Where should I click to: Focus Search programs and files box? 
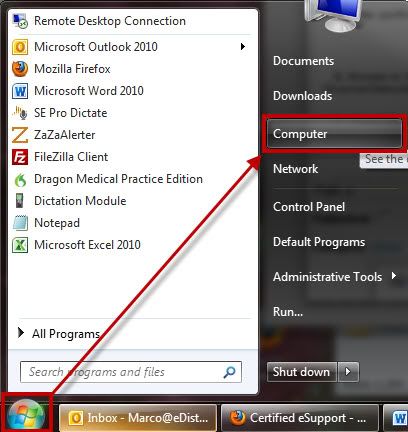tap(131, 372)
